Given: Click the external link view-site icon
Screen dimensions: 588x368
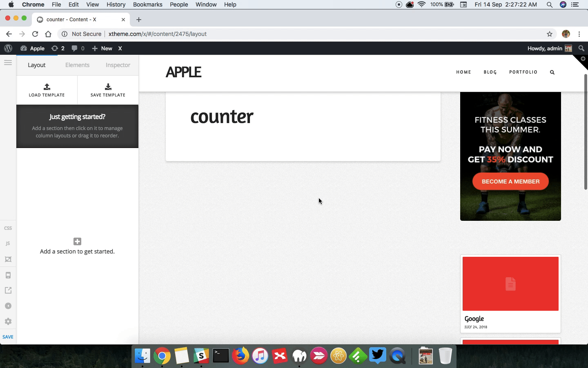Looking at the screenshot, I should click(8, 290).
